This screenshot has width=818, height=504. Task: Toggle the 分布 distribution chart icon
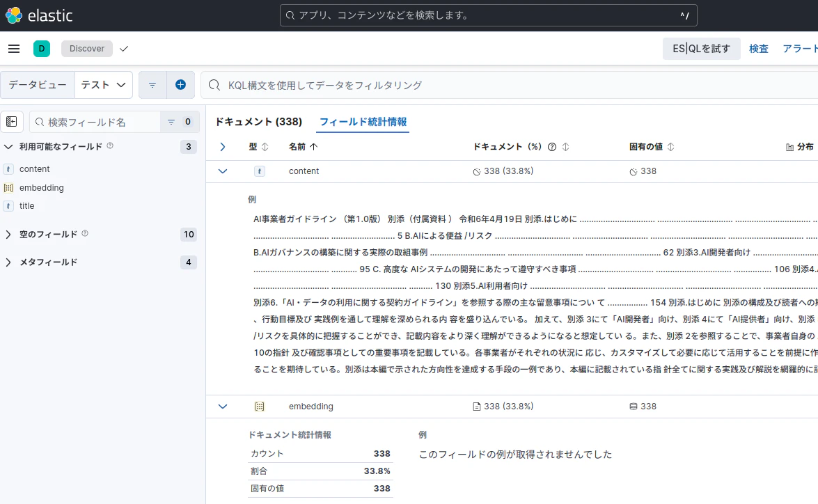point(789,147)
